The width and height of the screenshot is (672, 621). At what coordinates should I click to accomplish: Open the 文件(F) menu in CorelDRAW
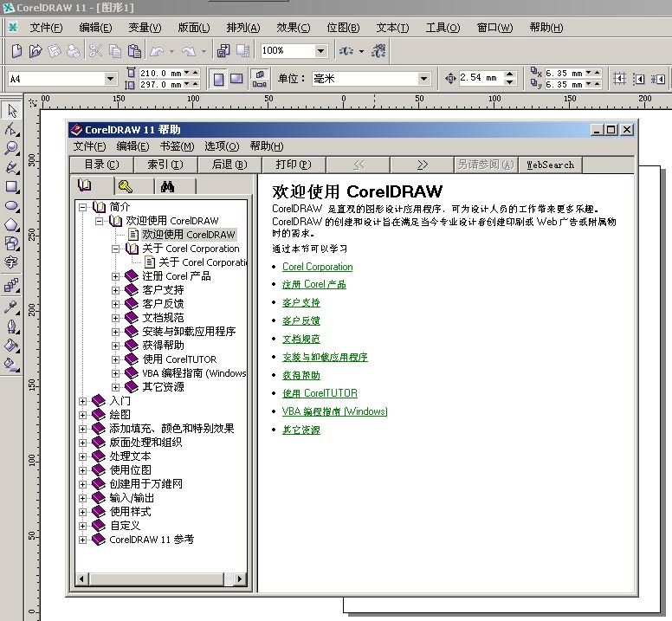[x=46, y=28]
